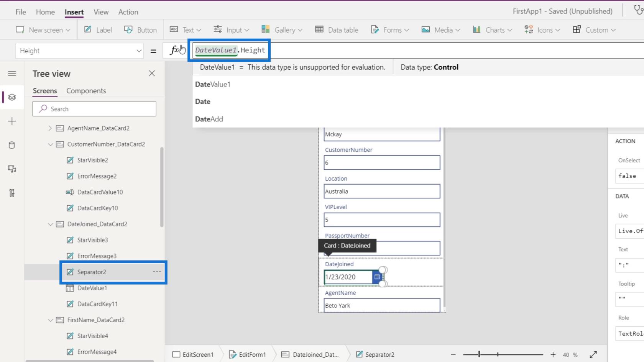Switch to Components tab

86,91
